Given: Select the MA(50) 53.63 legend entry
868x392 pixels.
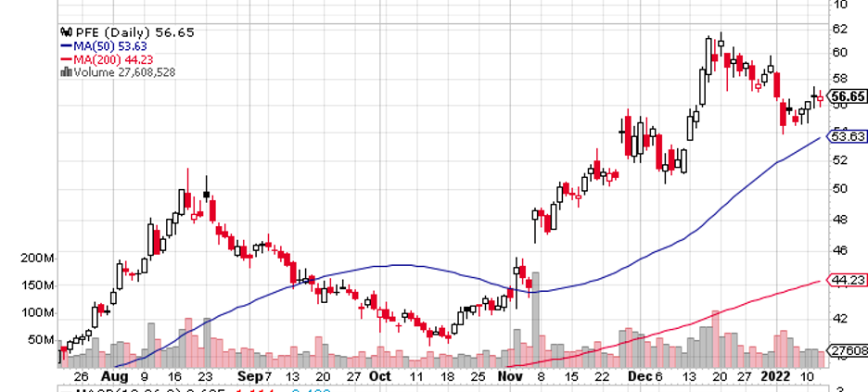Looking at the screenshot, I should 103,46.
